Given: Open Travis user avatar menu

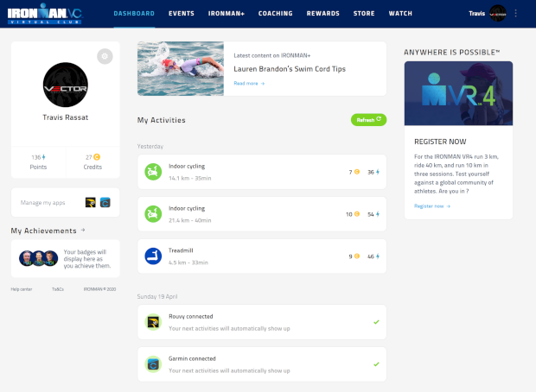Looking at the screenshot, I should coord(497,14).
